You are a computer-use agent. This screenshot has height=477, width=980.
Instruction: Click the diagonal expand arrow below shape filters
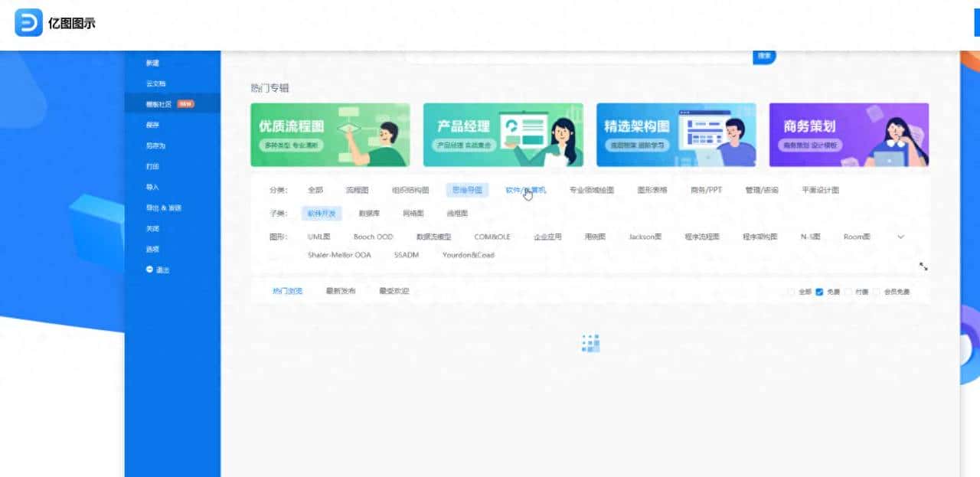coord(923,266)
